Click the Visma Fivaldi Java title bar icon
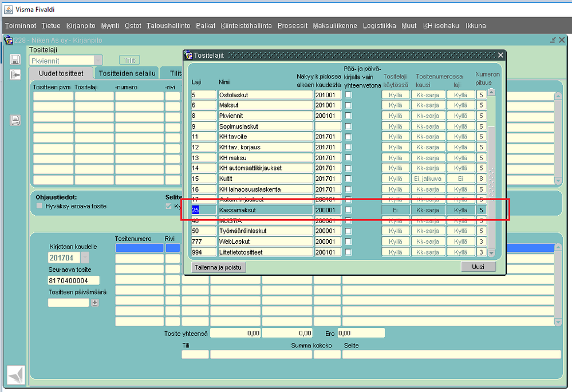This screenshot has width=572, height=392. click(x=8, y=10)
